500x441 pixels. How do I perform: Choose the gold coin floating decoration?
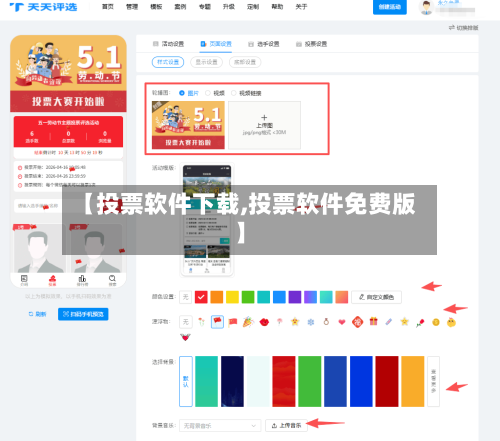pyautogui.click(x=436, y=322)
